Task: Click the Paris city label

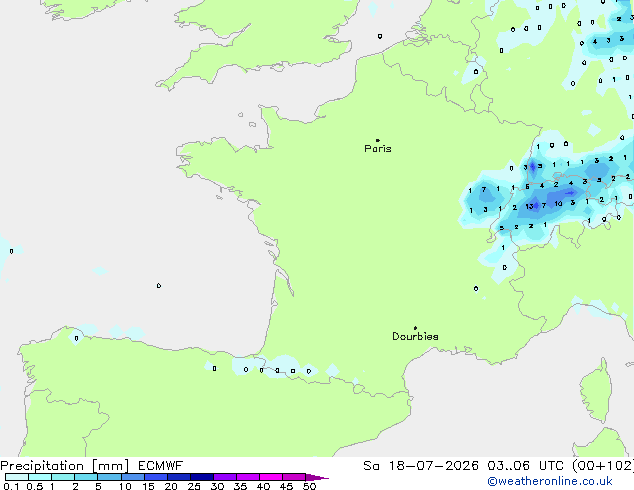Action: click(378, 149)
